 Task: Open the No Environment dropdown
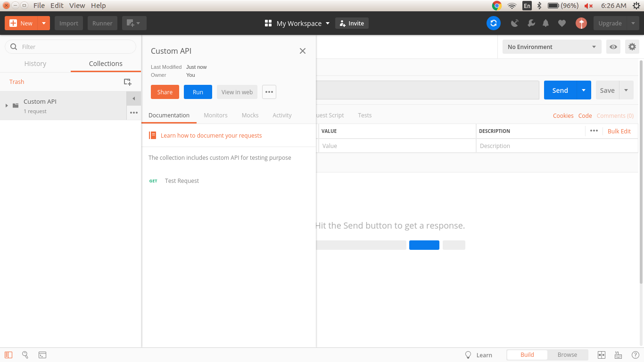(x=551, y=47)
